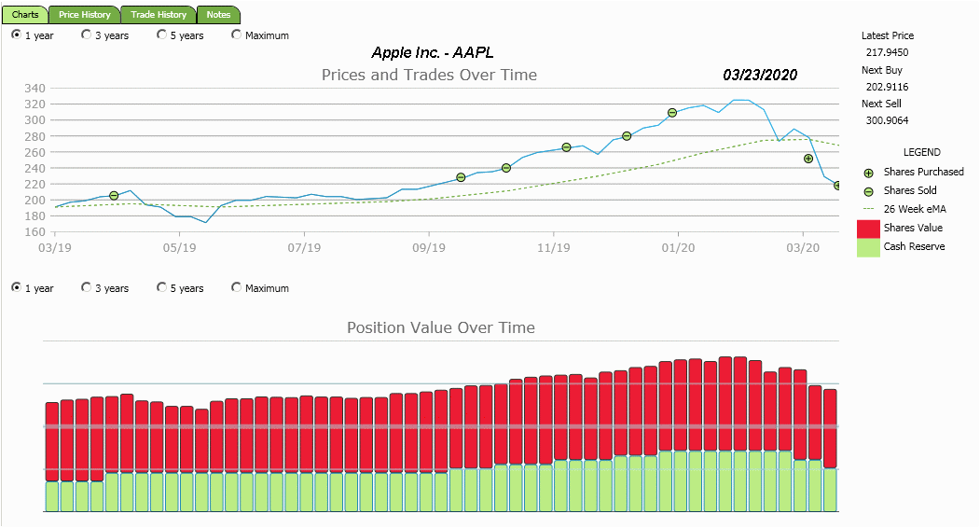This screenshot has height=528, width=980.
Task: Choose 3 years for Position Value chart
Action: click(x=87, y=288)
